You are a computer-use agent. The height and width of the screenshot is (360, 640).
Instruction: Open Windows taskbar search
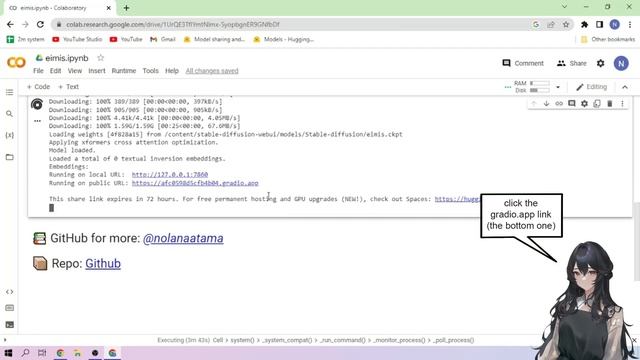pyautogui.click(x=25, y=353)
